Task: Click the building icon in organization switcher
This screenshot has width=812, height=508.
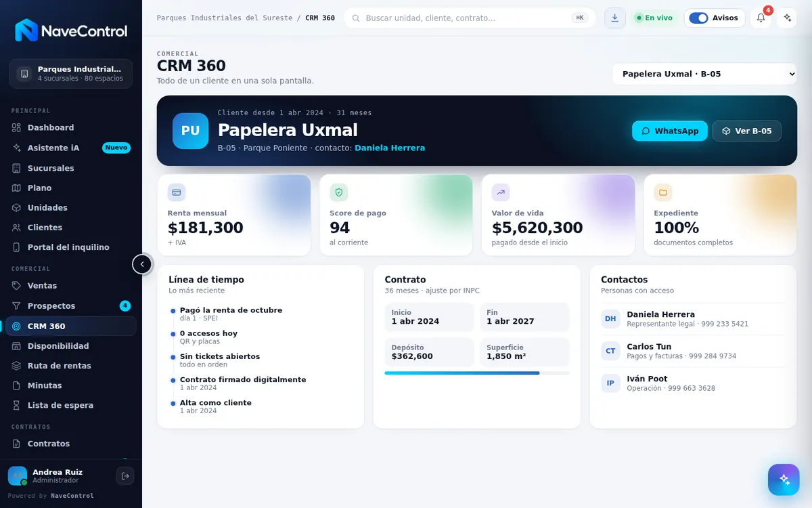Action: pos(24,74)
